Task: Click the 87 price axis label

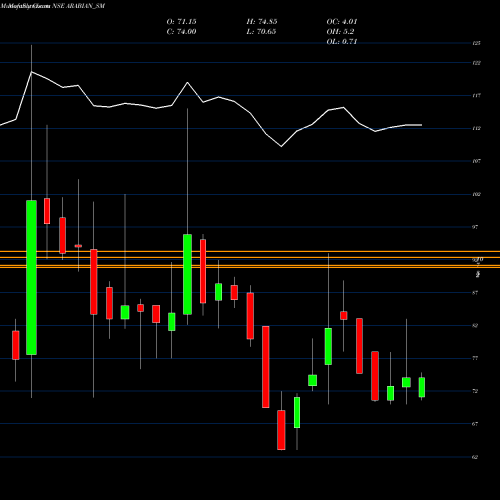Action: [x=475, y=293]
